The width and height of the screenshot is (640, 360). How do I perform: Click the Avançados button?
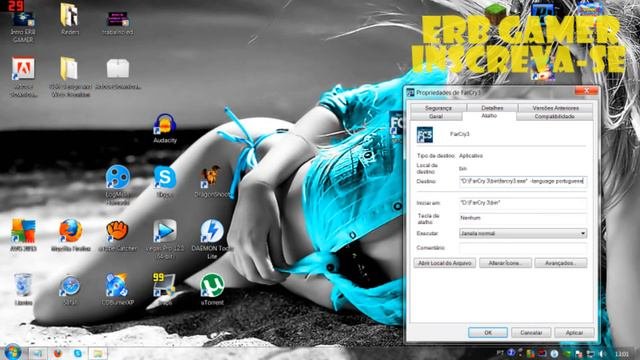click(561, 263)
